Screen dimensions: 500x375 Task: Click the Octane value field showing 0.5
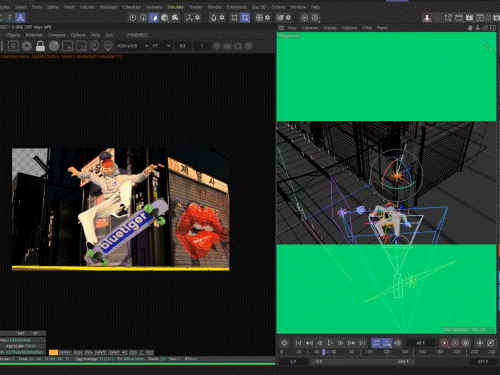182,46
